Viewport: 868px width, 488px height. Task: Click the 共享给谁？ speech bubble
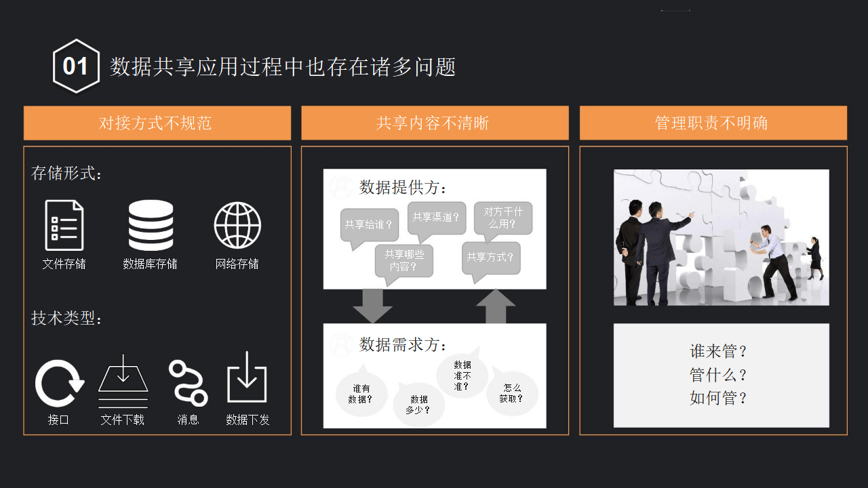(x=369, y=226)
